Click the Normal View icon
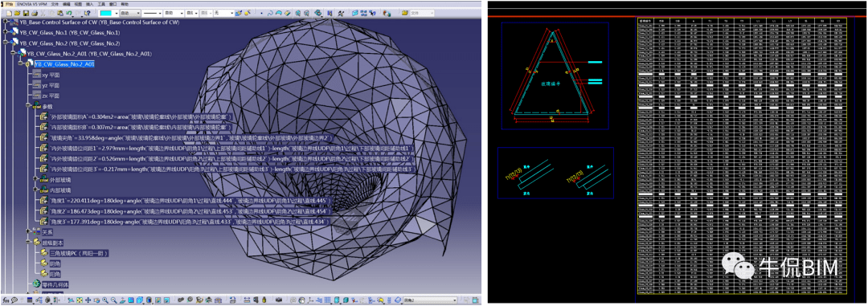This screenshot has height=306, width=868. pyautogui.click(x=122, y=300)
